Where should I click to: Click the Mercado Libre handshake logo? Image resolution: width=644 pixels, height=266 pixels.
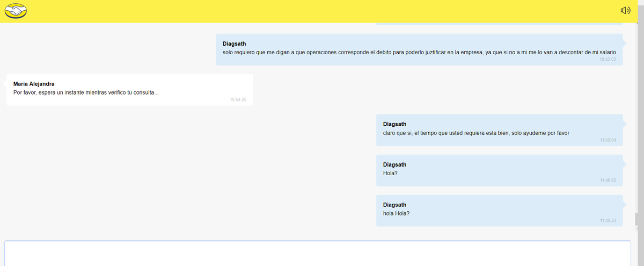16,10
